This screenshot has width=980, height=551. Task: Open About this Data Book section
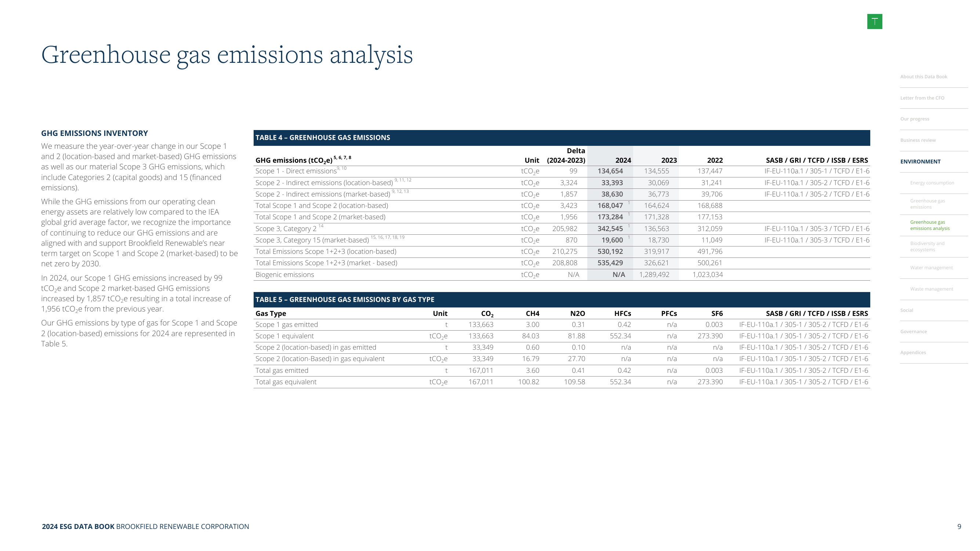(923, 76)
